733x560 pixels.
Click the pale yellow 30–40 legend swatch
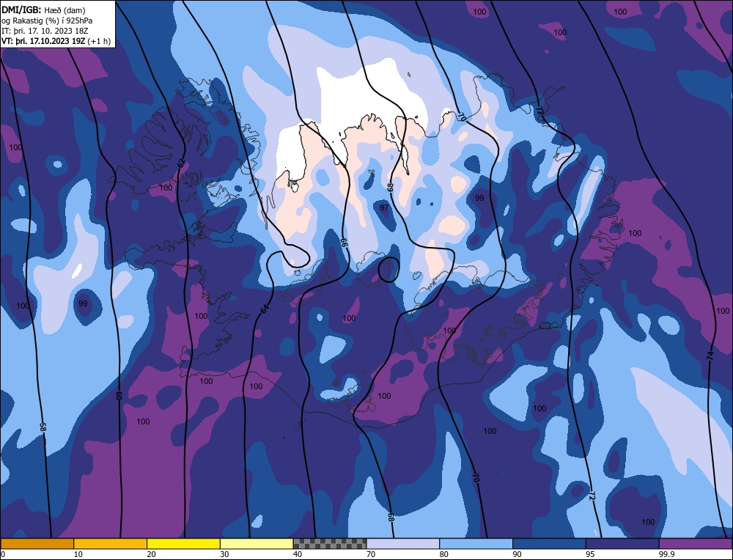tap(257, 544)
